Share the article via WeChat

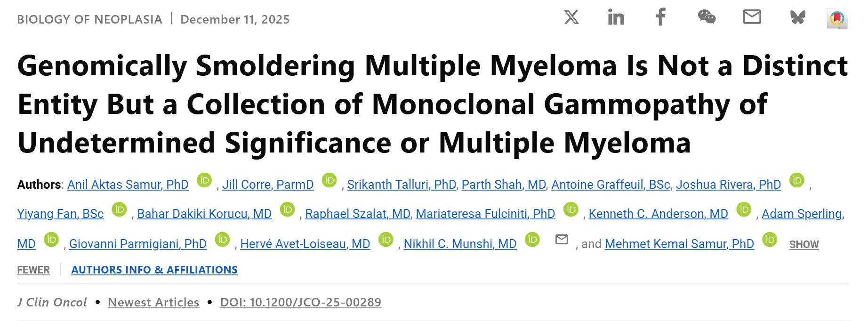pos(706,18)
